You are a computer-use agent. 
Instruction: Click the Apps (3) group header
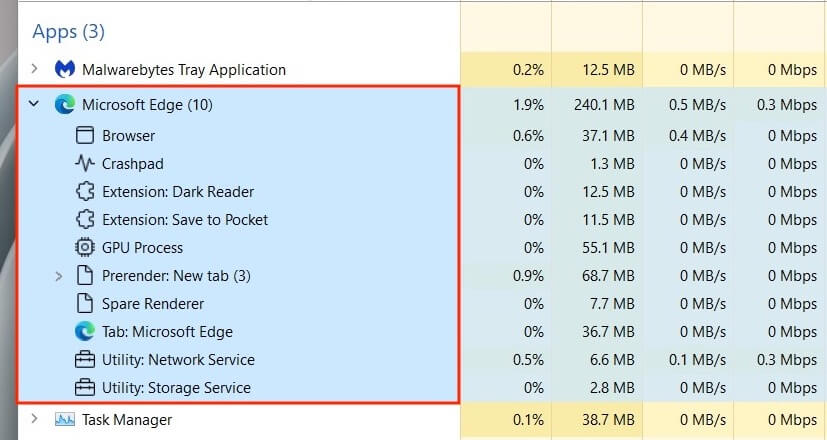coord(68,31)
